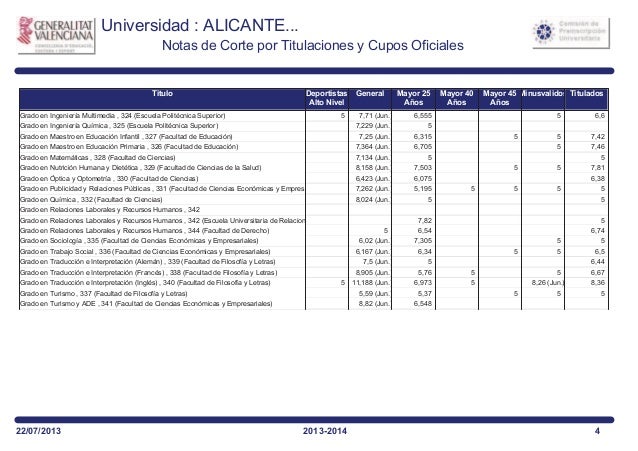Click Titulados value 7,81 for Nutrición Humana

point(598,168)
